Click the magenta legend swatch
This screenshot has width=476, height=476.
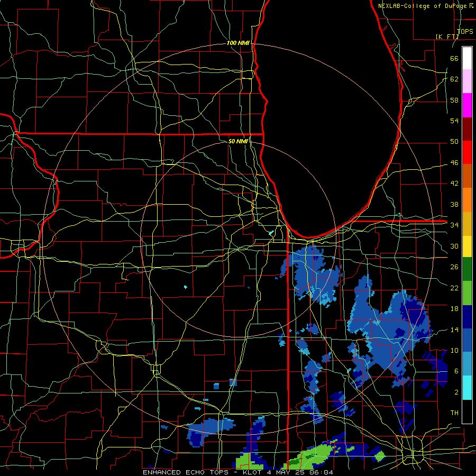point(467,105)
